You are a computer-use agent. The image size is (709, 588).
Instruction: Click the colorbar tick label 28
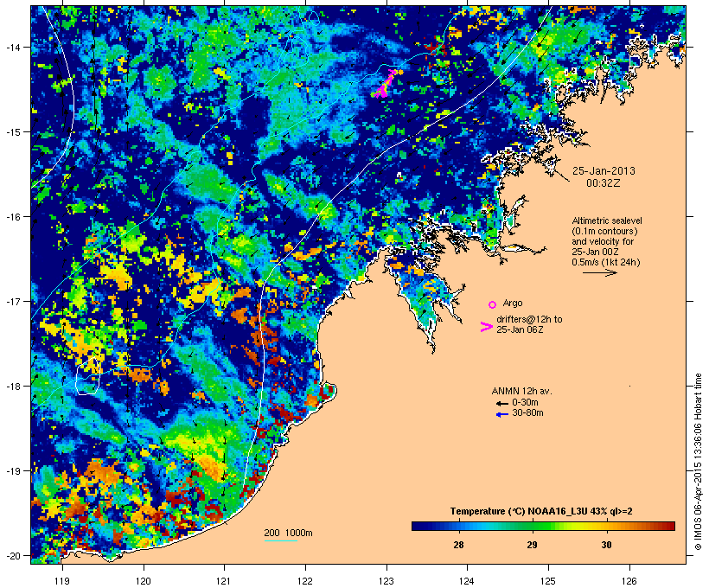[x=458, y=545]
